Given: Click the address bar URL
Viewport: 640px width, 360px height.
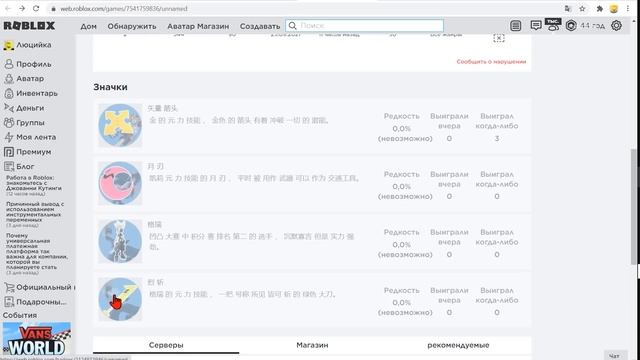Looking at the screenshot, I should [124, 9].
